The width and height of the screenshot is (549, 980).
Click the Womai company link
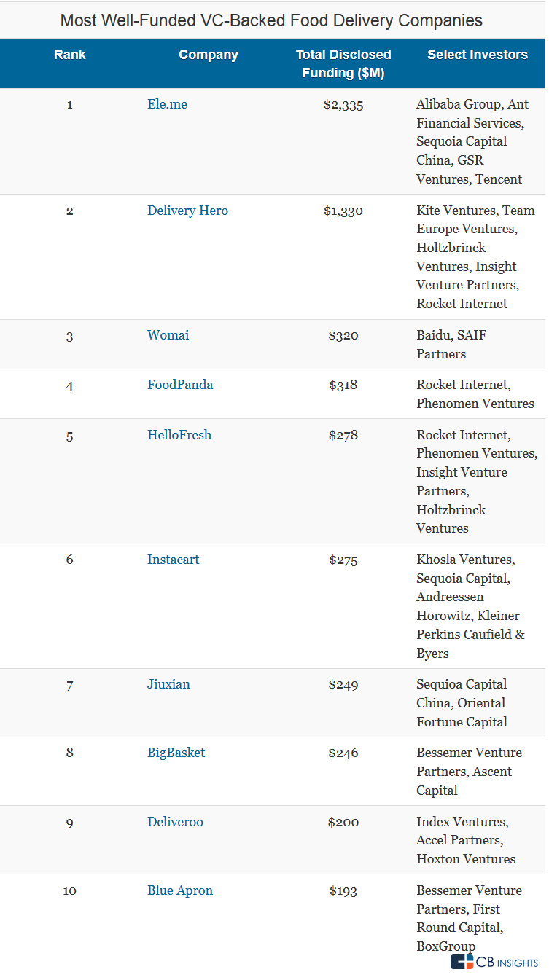[168, 335]
